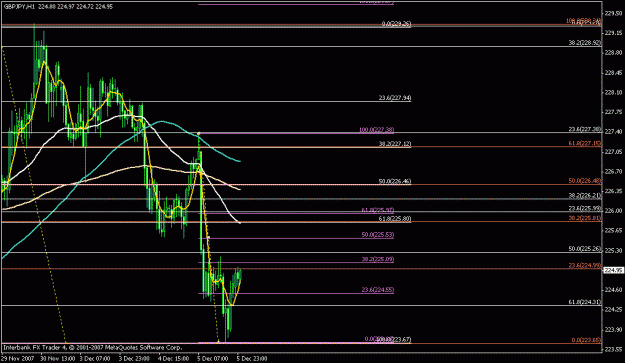Click the 3 Dec 23:00 time label
The width and height of the screenshot is (625, 363).
pos(134,358)
